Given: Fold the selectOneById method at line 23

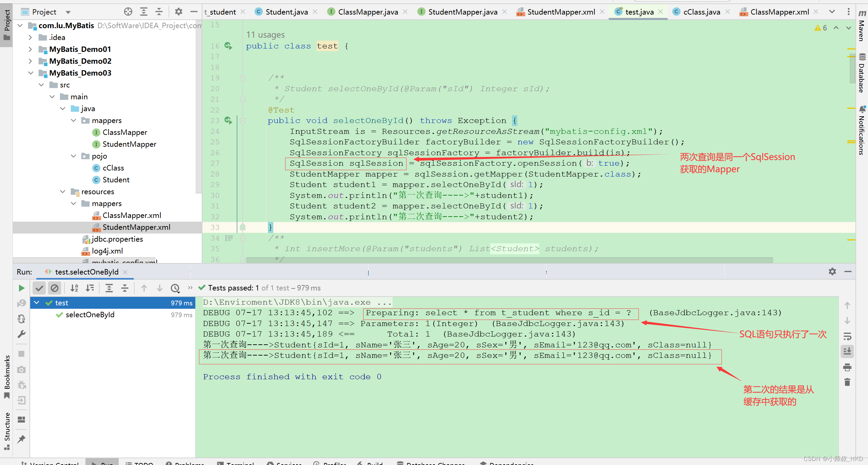Looking at the screenshot, I should pyautogui.click(x=242, y=120).
